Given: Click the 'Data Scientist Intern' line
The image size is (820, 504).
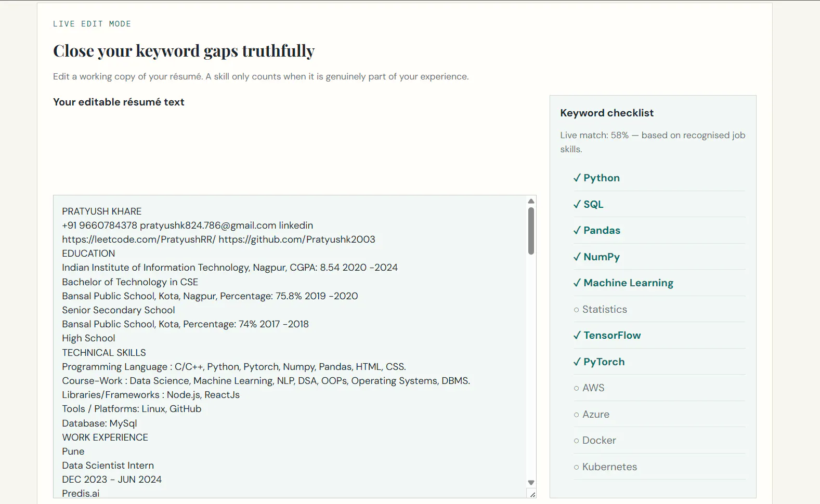Looking at the screenshot, I should point(108,466).
